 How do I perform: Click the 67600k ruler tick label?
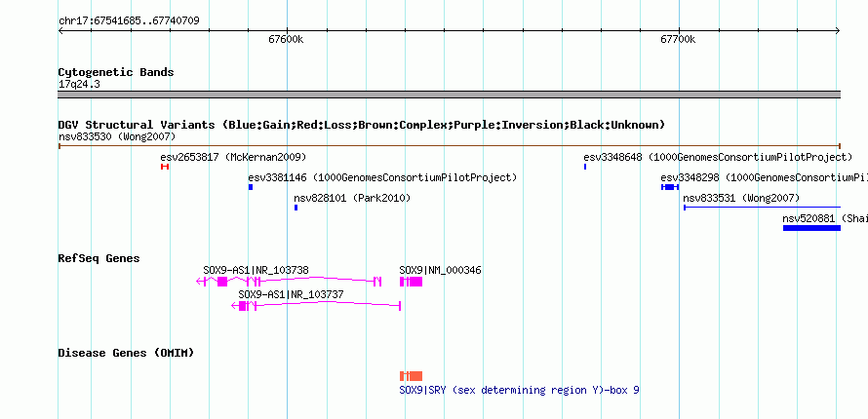pyautogui.click(x=286, y=39)
